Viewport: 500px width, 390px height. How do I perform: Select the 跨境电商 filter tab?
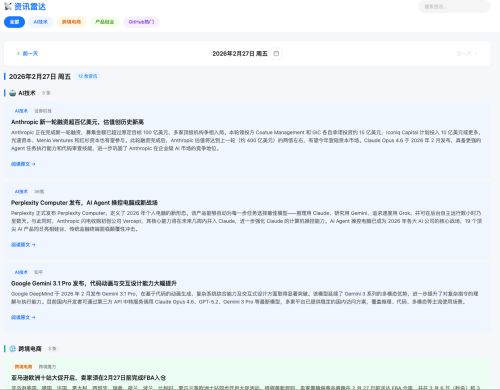(x=71, y=22)
